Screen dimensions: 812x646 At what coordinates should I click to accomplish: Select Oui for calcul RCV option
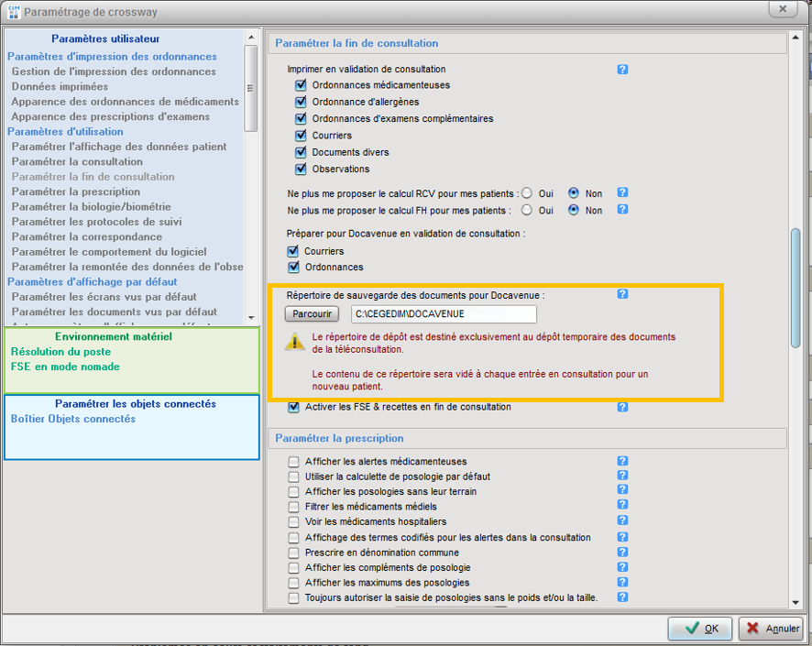[x=527, y=193]
